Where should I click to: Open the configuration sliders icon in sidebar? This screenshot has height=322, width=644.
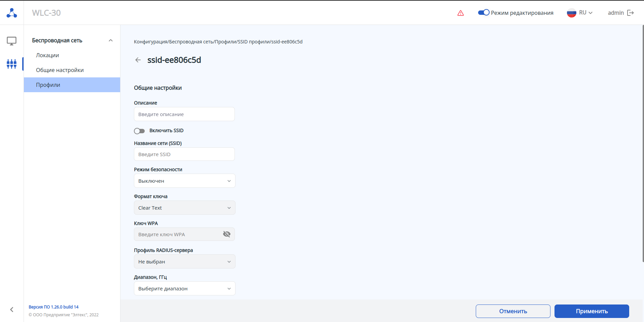pyautogui.click(x=12, y=64)
